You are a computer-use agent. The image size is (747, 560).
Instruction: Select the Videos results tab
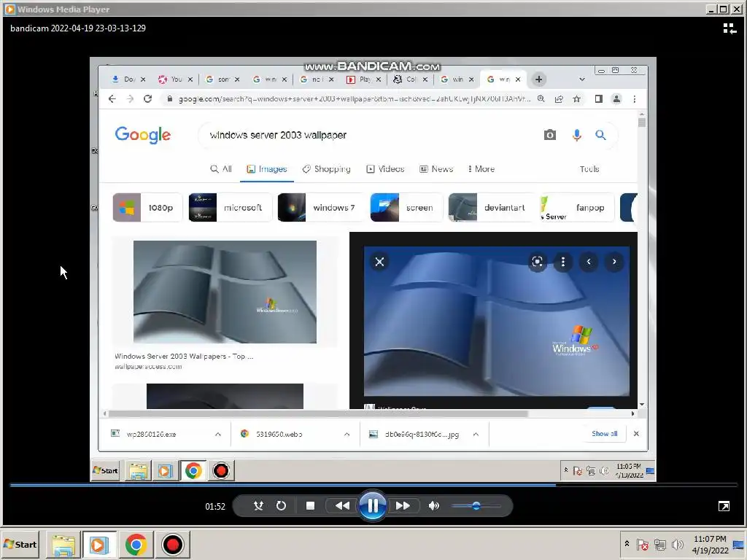click(x=385, y=169)
